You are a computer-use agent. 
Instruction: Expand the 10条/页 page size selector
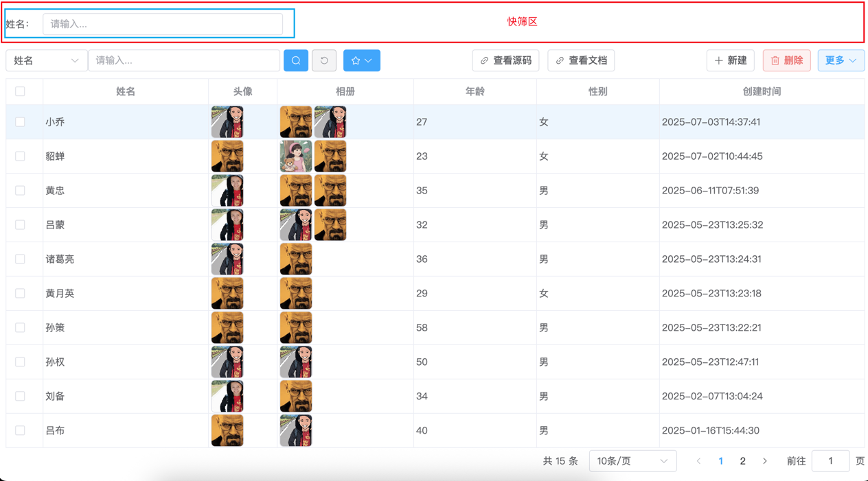632,461
